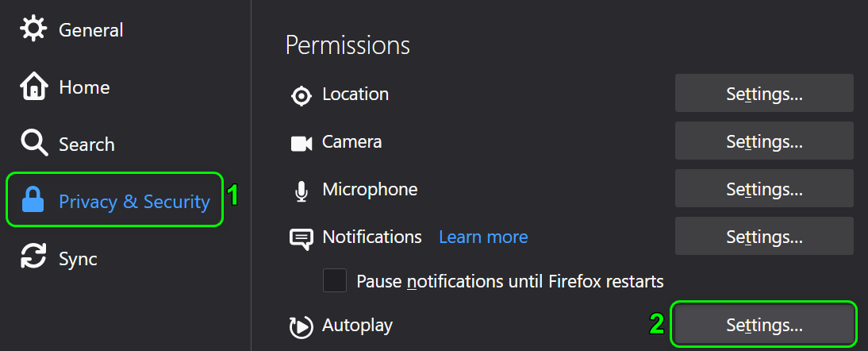Image resolution: width=868 pixels, height=351 pixels.
Task: Click the Location crosshair icon
Action: 301,95
